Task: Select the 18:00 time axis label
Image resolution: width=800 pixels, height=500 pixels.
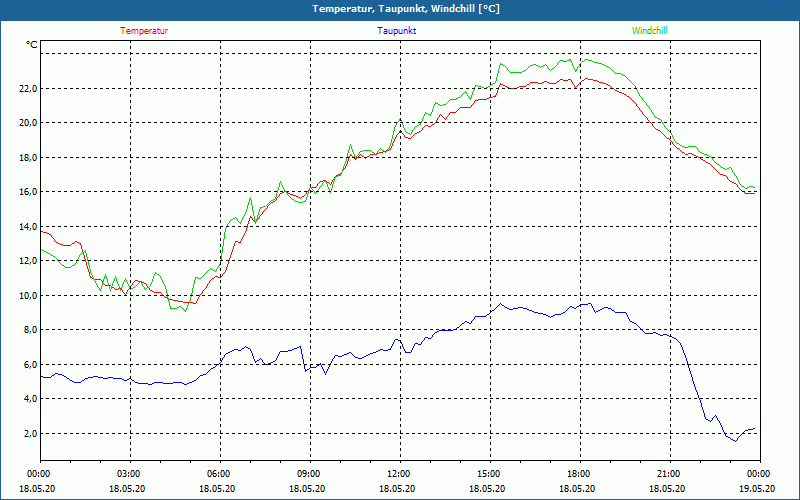Action: (x=578, y=474)
